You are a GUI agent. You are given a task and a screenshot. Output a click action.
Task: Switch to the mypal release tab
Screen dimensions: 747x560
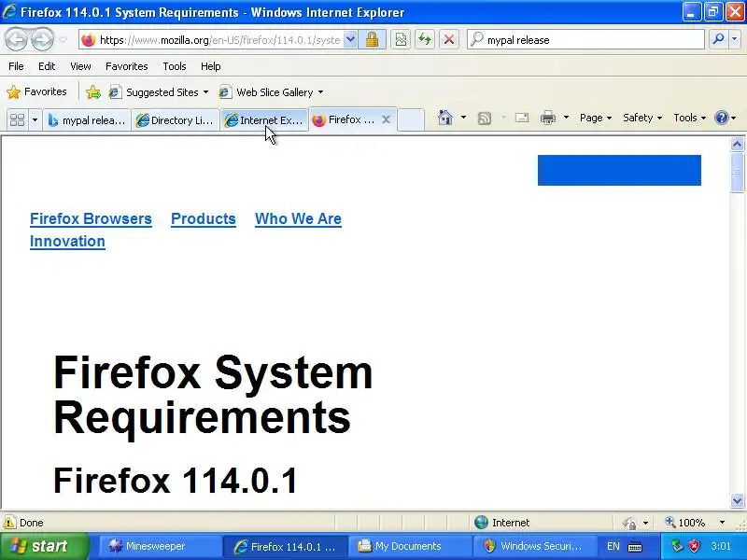[87, 120]
